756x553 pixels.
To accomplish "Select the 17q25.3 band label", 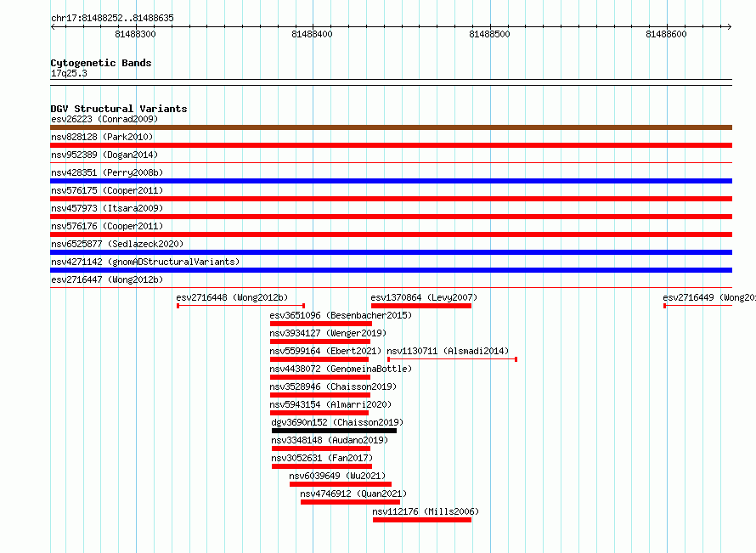I will (69, 73).
